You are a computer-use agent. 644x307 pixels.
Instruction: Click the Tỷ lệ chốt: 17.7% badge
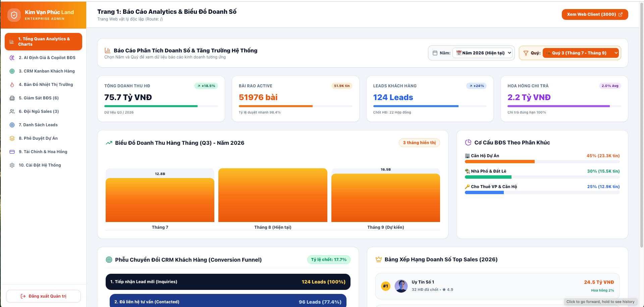pyautogui.click(x=329, y=260)
